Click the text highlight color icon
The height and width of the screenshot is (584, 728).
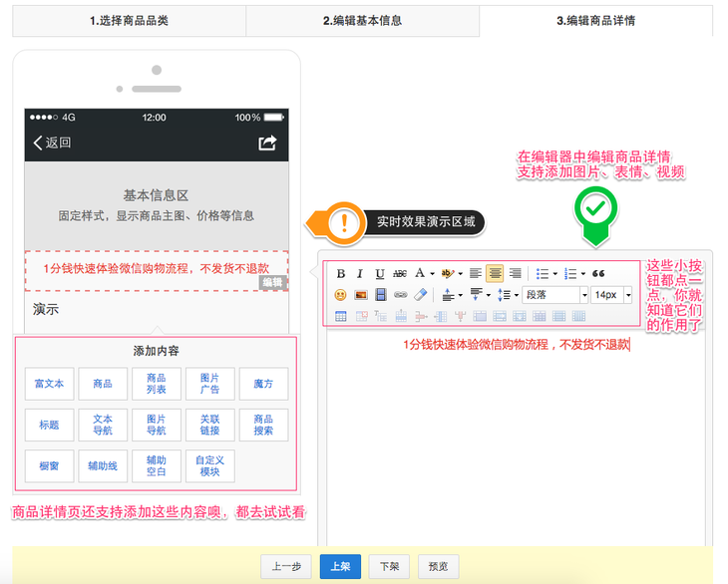448,273
